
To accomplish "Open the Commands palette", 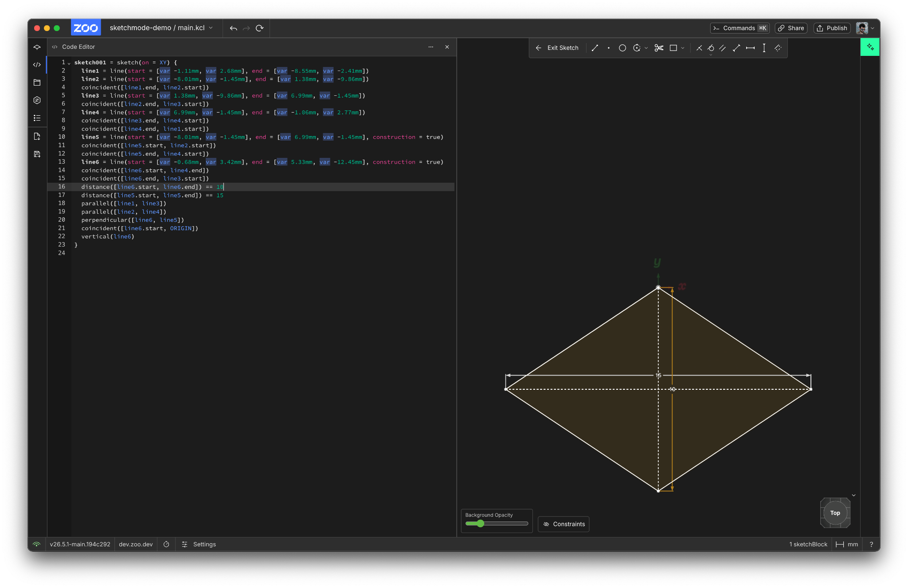I will tap(740, 28).
